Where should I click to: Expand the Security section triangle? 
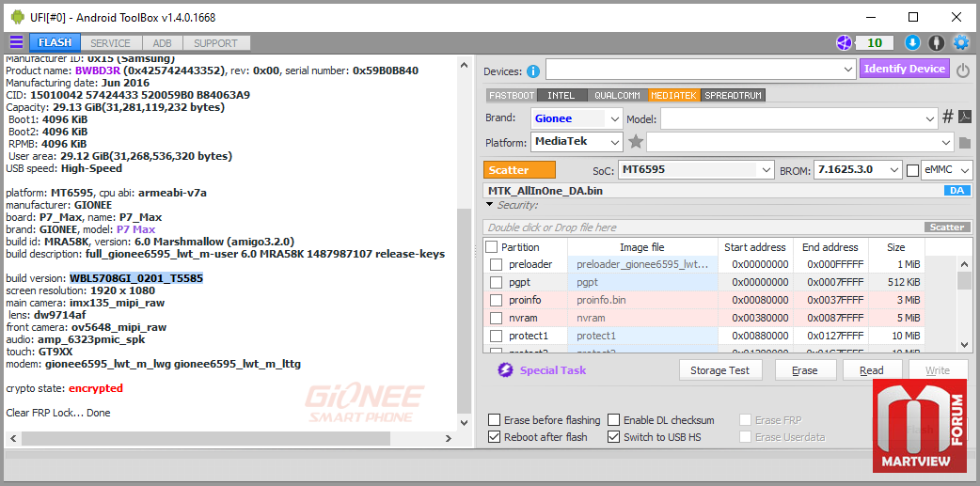pyautogui.click(x=490, y=205)
